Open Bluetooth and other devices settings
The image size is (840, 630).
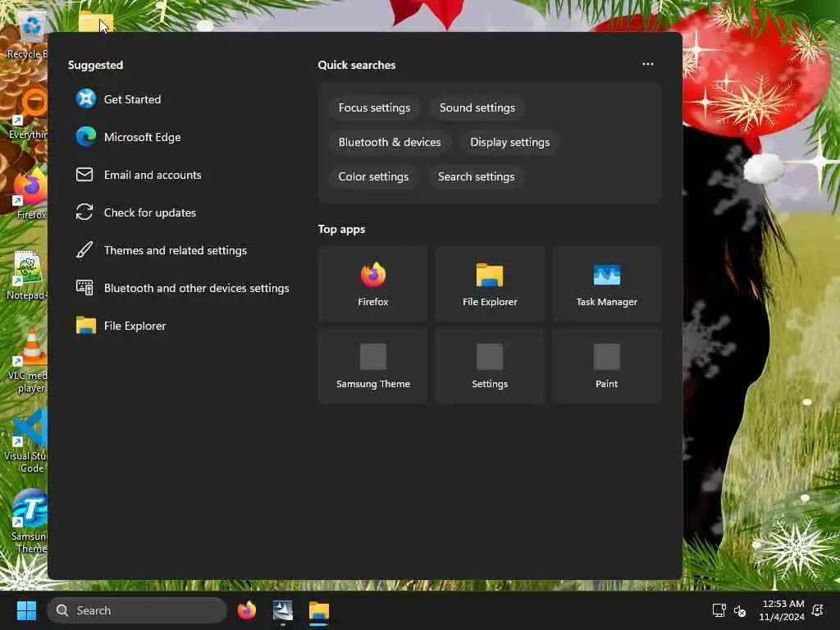[182, 288]
